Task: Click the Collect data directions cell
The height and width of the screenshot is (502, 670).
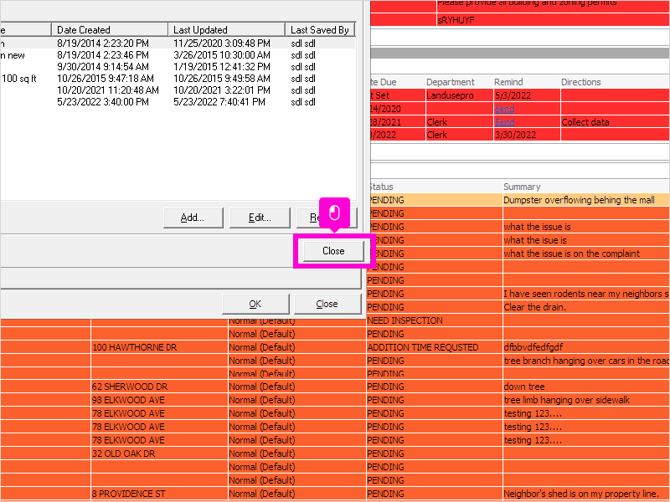Action: coord(615,122)
